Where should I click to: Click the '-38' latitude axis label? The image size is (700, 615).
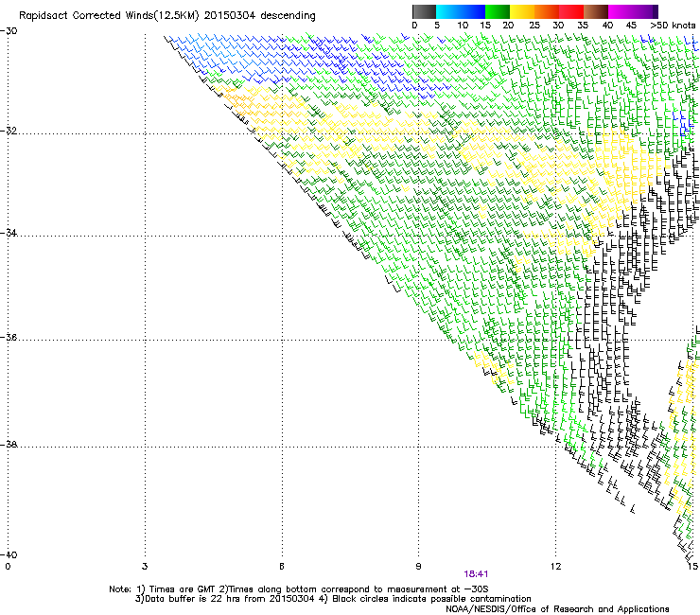(x=9, y=445)
